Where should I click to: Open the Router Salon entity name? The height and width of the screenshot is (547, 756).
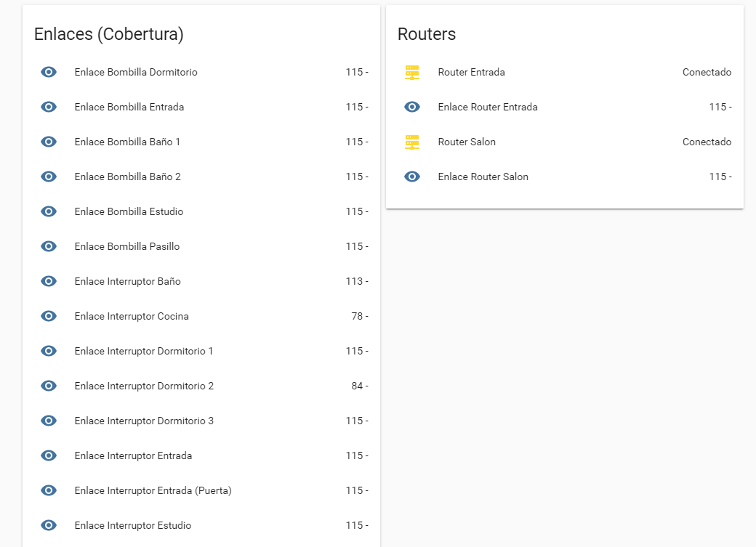pyautogui.click(x=467, y=142)
